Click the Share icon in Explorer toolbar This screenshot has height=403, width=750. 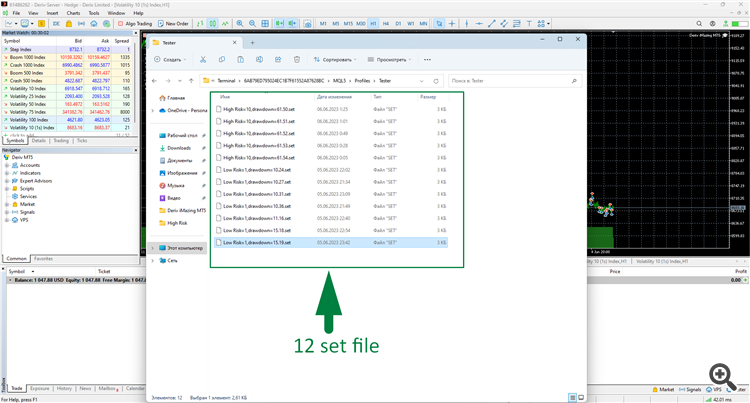tap(278, 60)
